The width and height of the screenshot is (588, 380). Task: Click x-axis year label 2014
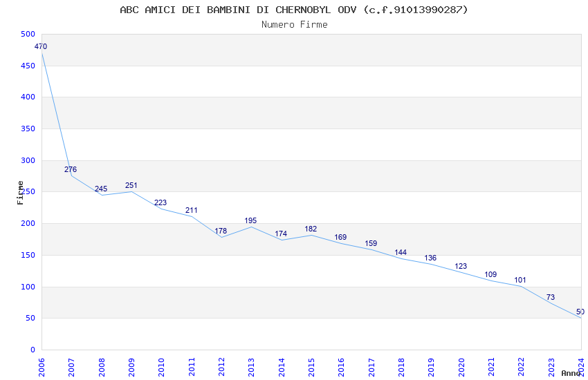(282, 368)
